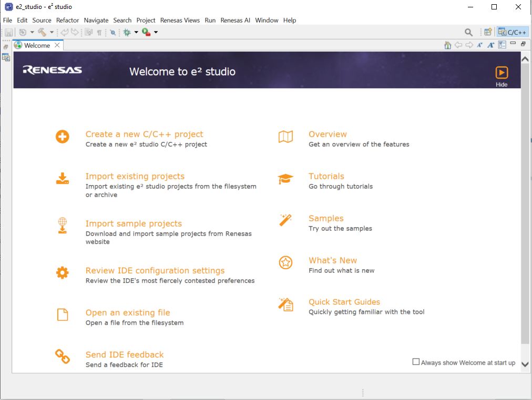Click the Welcome navigate back arrow
This screenshot has height=400, width=532.
click(x=458, y=45)
